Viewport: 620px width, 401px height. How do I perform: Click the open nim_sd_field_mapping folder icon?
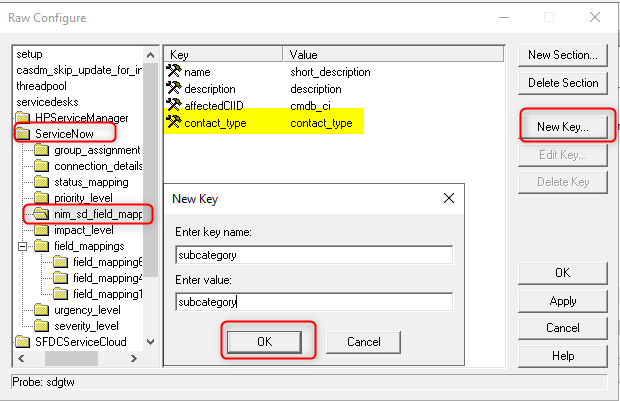point(41,214)
